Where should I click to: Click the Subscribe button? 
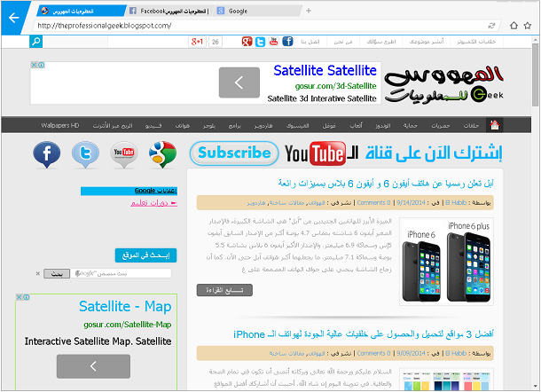[234, 153]
